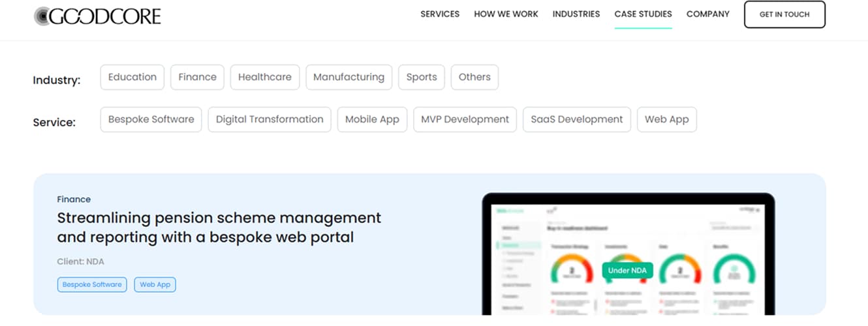
Task: Click the dashboard preview thumbnail image
Action: pyautogui.click(x=628, y=256)
